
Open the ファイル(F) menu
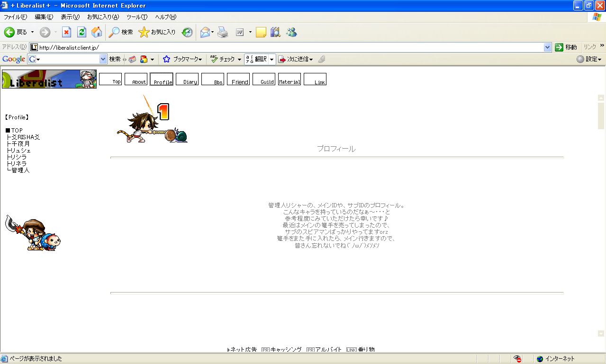click(x=16, y=17)
